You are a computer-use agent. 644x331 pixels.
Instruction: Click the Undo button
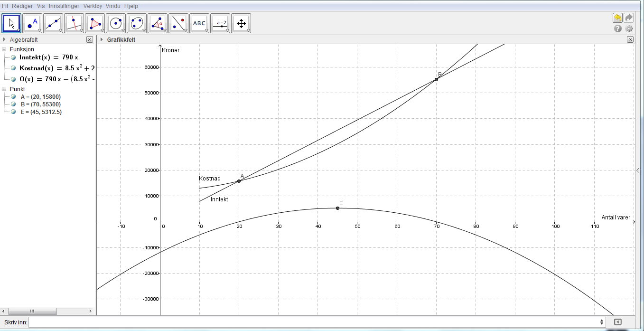point(617,18)
